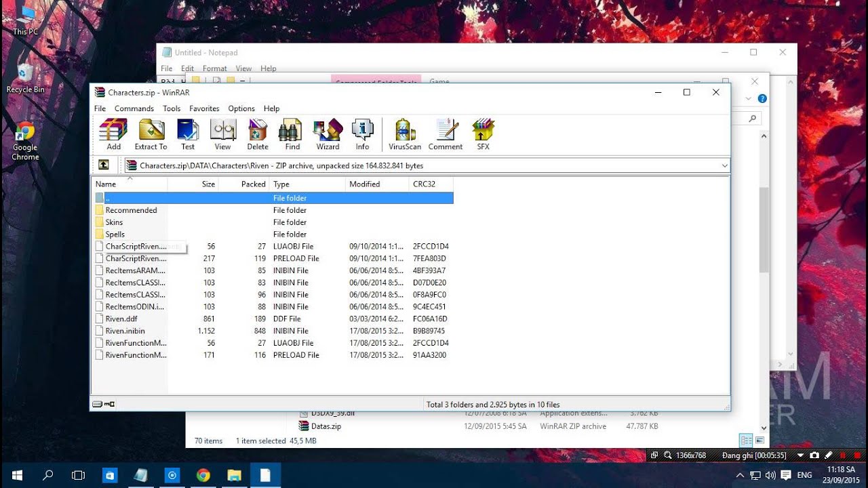Screen dimensions: 868x488
Task: Open the Edit menu in Notepad
Action: (x=187, y=68)
